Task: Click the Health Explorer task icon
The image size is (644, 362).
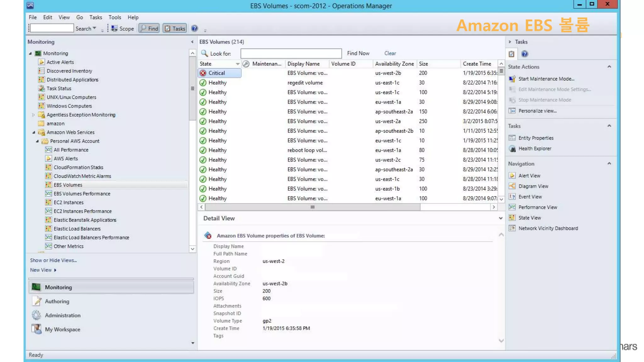Action: coord(512,149)
